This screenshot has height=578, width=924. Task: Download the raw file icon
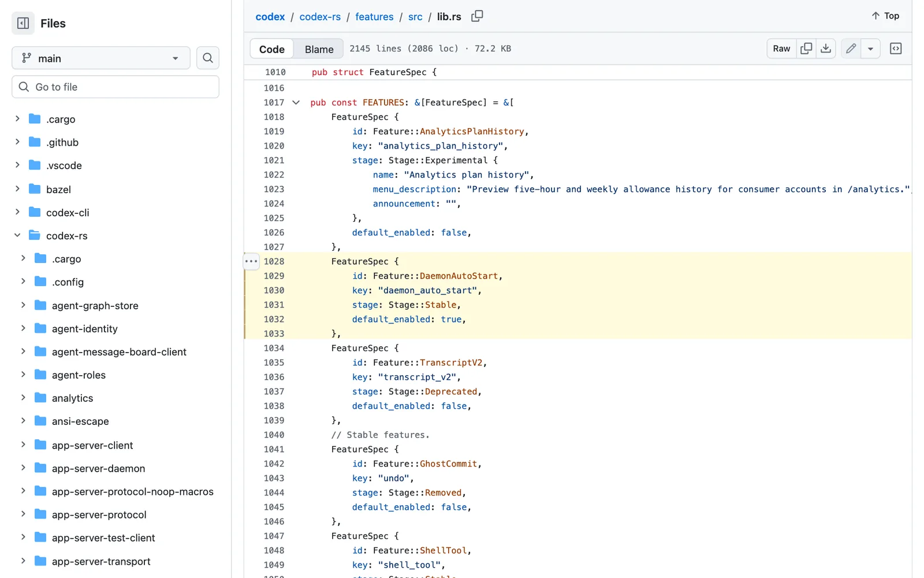coord(826,49)
